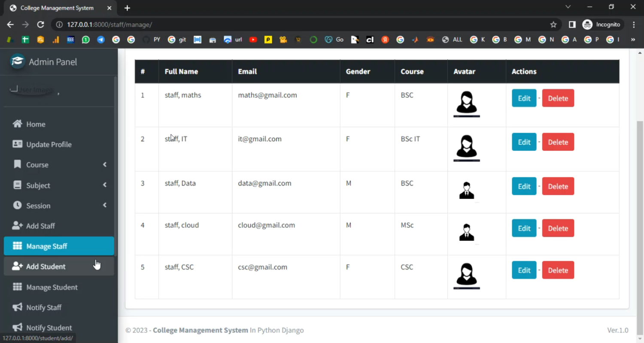Reload the page using the refresh icon
The height and width of the screenshot is (343, 644).
click(40, 25)
